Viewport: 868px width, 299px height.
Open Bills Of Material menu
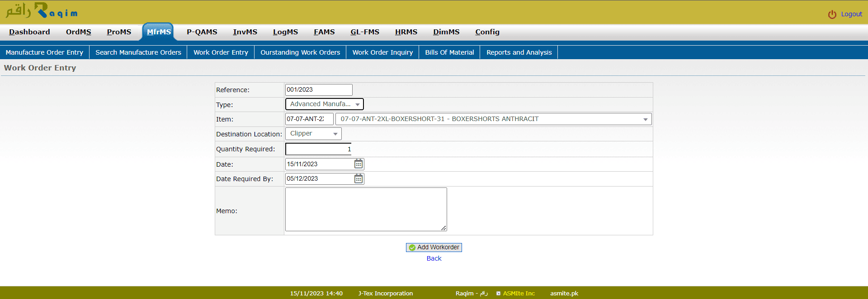(449, 52)
